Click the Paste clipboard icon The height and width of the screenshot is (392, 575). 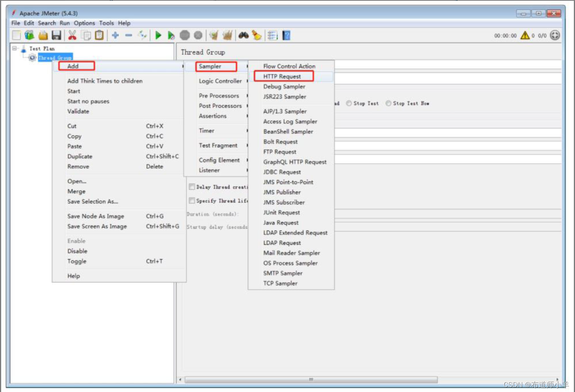coord(99,35)
